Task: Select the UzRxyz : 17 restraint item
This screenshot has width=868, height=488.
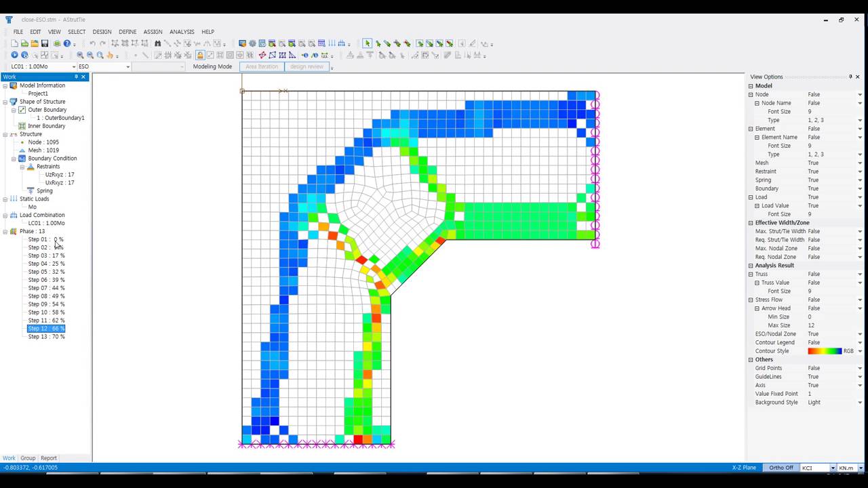Action: coord(60,175)
